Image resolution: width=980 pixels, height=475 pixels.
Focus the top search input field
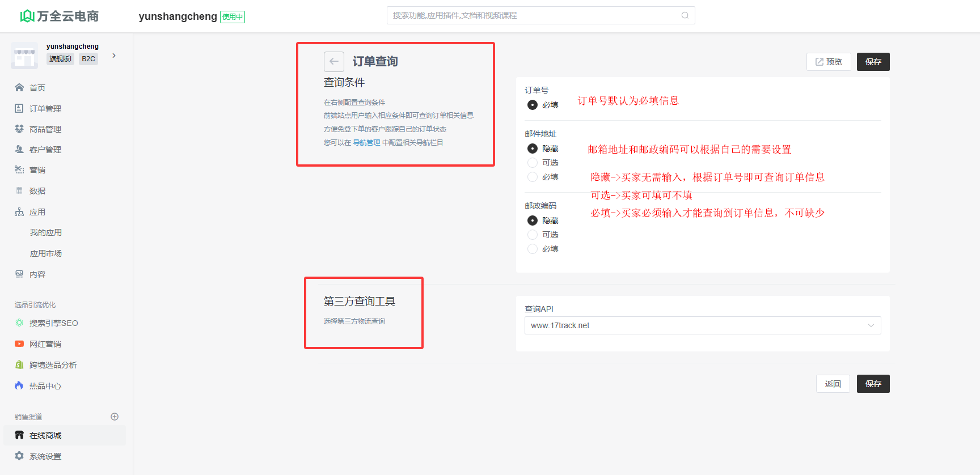pos(533,15)
